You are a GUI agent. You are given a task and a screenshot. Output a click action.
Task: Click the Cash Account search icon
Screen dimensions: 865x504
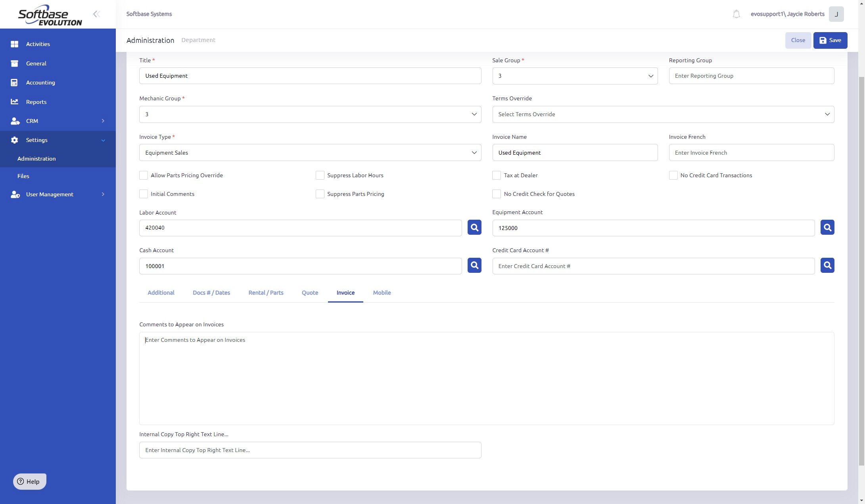pyautogui.click(x=474, y=265)
